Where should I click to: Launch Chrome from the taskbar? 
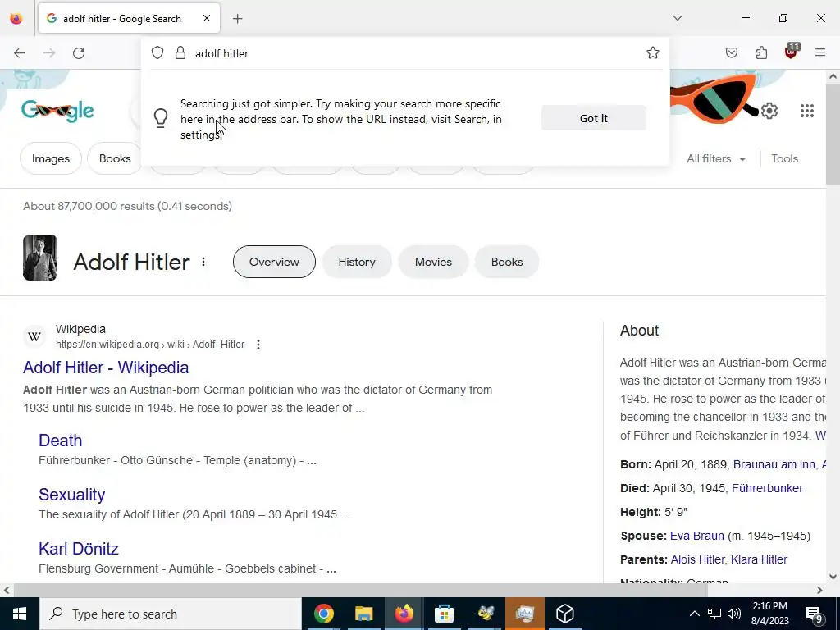[323, 614]
